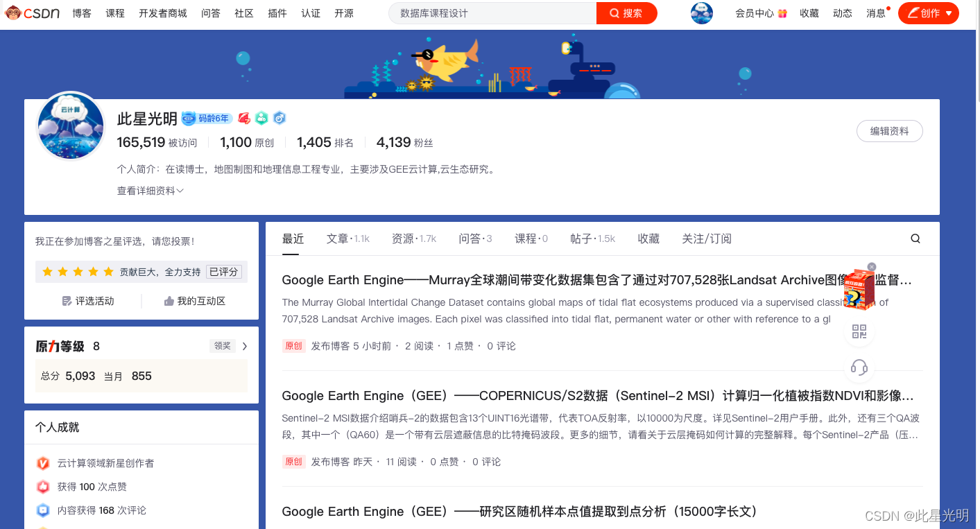Viewport: 980px width, 529px height.
Task: Click the third rating star
Action: tap(78, 272)
